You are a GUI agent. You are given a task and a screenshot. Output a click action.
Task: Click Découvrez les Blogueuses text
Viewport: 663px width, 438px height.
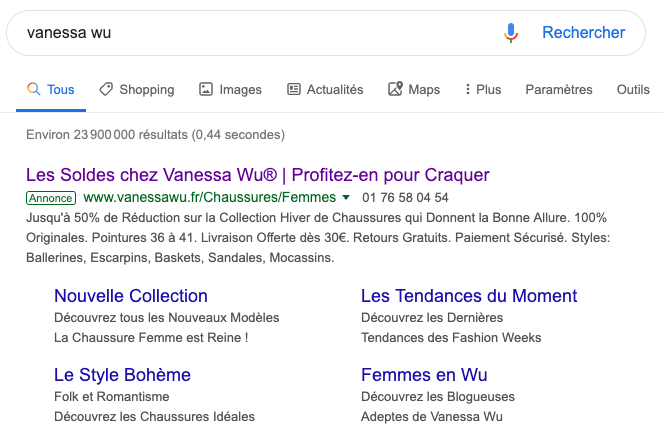(x=438, y=397)
